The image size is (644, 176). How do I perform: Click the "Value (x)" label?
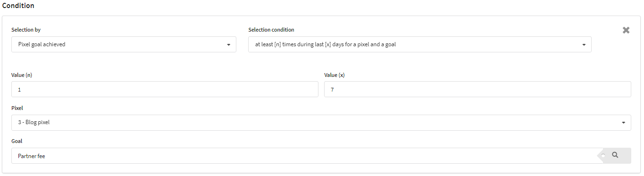(x=335, y=75)
